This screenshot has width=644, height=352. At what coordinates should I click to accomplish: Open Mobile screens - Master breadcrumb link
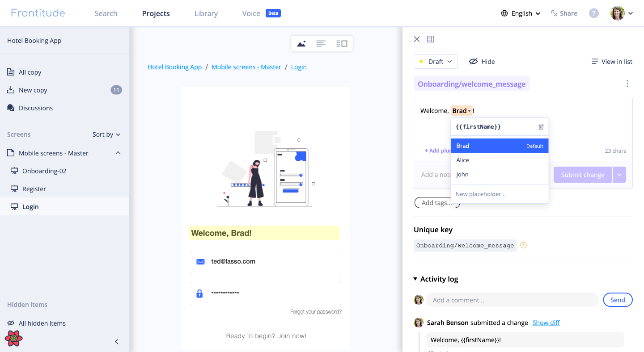tap(246, 67)
